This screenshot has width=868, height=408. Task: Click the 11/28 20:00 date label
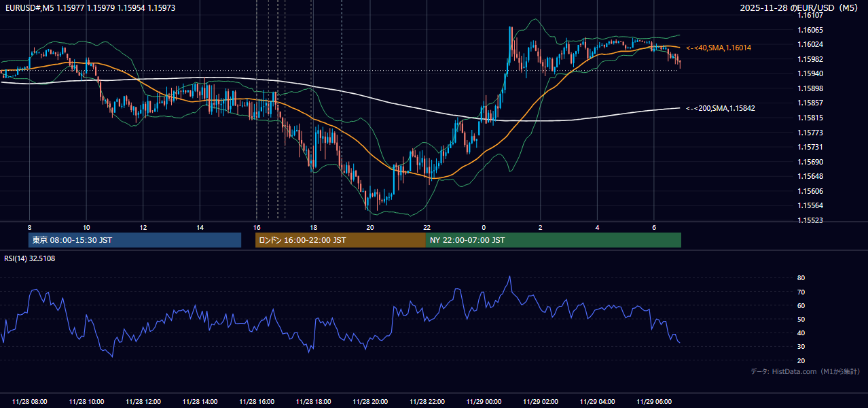click(370, 402)
